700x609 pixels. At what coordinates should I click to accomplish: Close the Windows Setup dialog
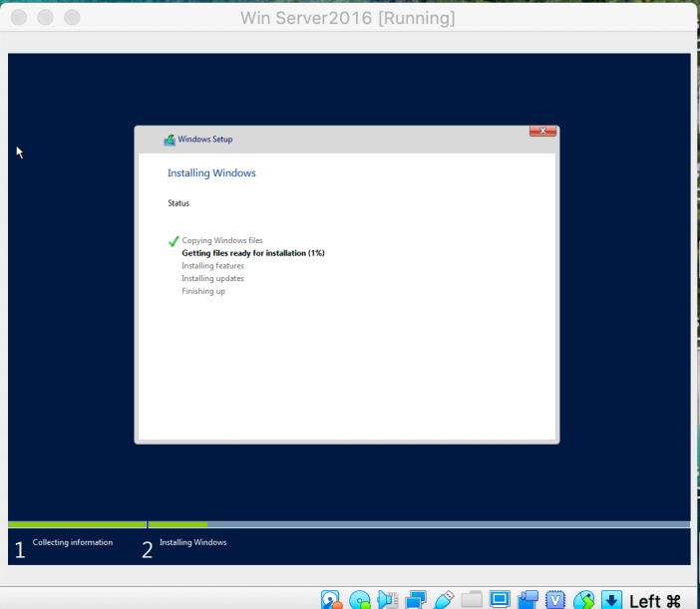tap(542, 131)
